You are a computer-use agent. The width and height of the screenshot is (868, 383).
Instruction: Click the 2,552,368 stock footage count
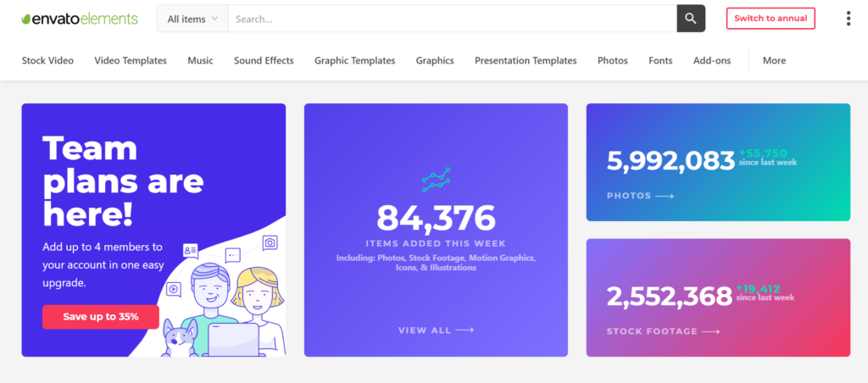[670, 297]
